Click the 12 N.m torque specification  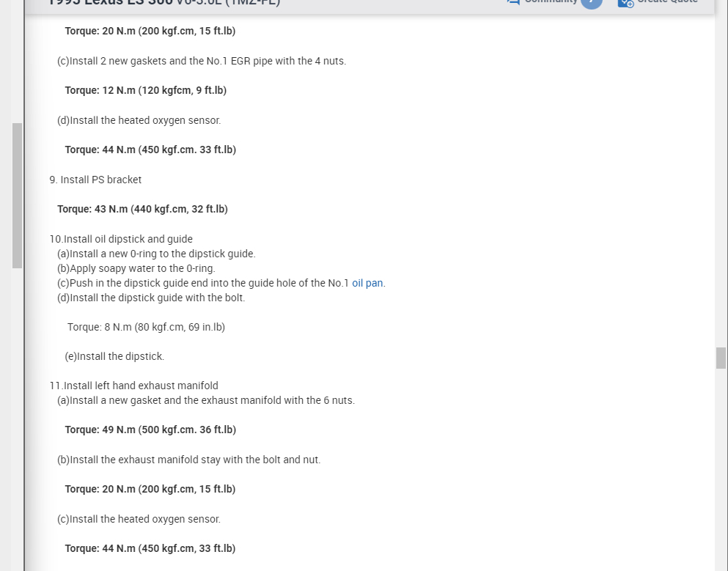pyautogui.click(x=145, y=90)
